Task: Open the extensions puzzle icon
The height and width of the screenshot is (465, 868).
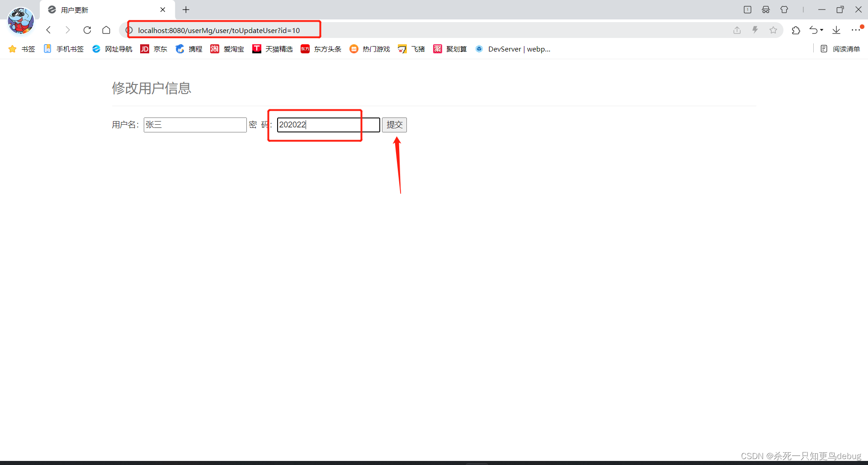Action: coord(796,30)
